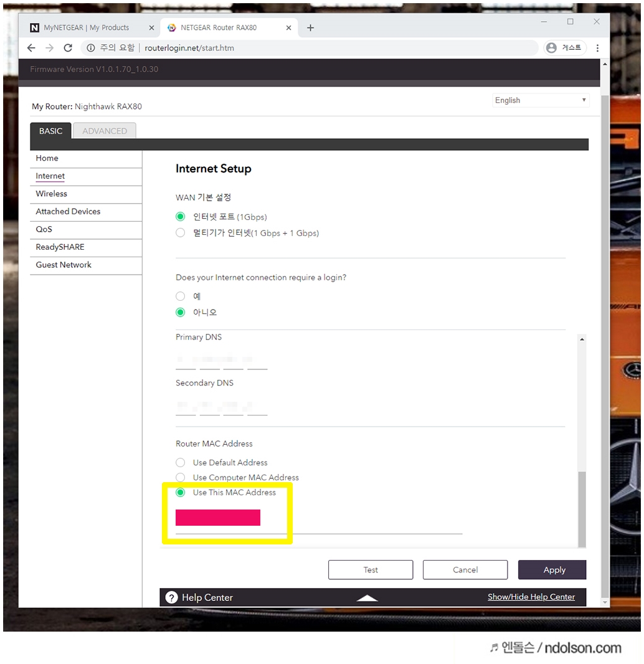This screenshot has height=664, width=644.
Task: Click the Apply button
Action: 552,570
